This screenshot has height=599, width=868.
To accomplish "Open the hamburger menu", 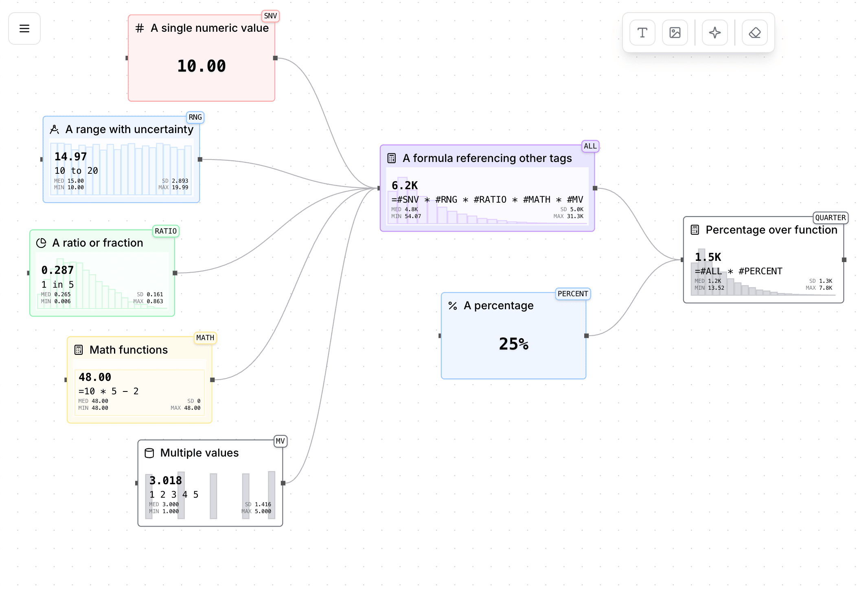I will [x=24, y=28].
